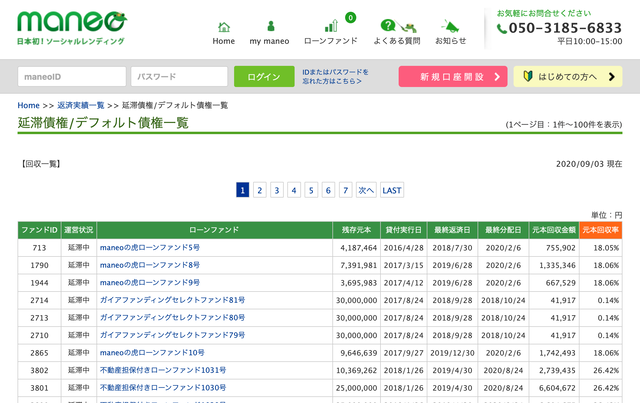Follow the Home breadcrumb link
This screenshot has height=403, width=640.
pos(29,105)
